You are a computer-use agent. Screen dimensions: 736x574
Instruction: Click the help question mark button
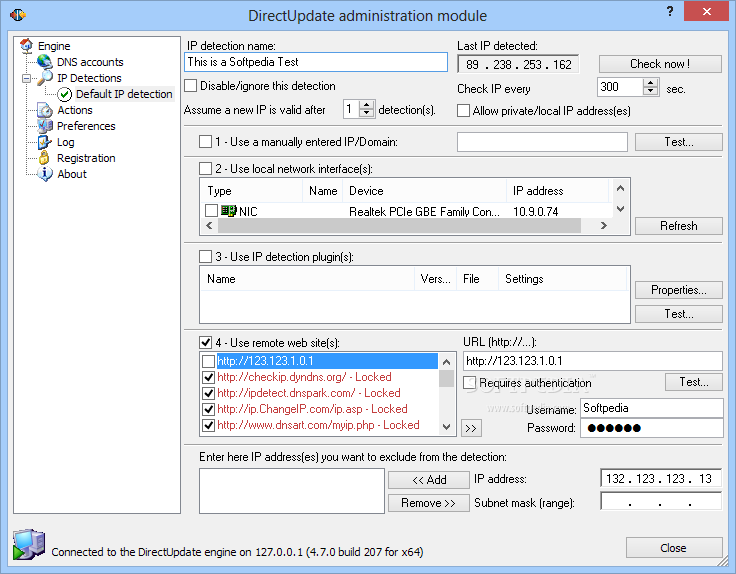(x=670, y=11)
